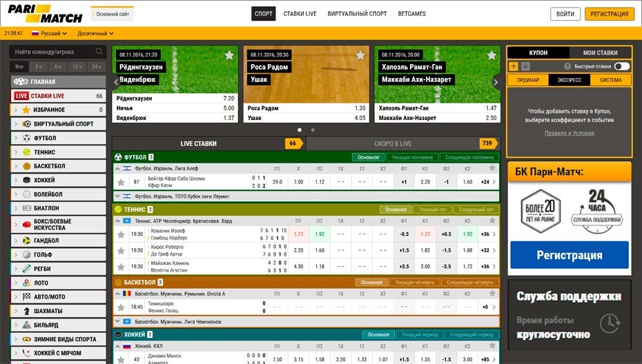
Task: Open the Десятичный odds format dropdown
Action: (95, 33)
